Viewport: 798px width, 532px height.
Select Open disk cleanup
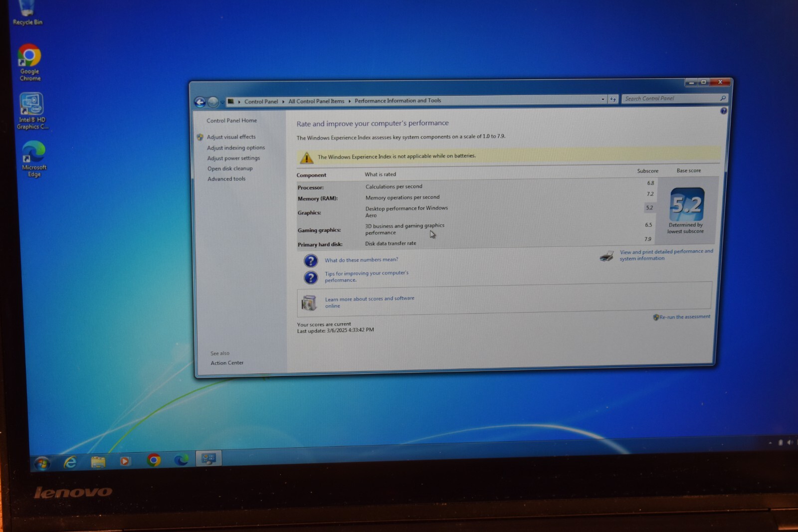pos(230,169)
